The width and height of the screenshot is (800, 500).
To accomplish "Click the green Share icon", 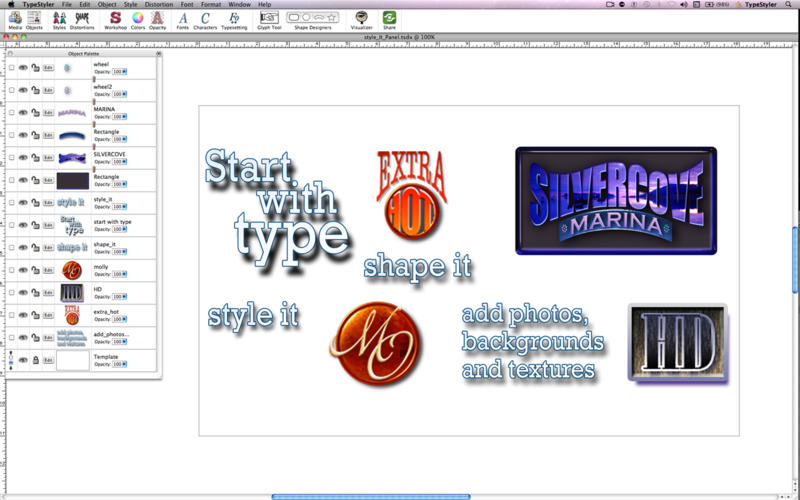I will tap(389, 17).
